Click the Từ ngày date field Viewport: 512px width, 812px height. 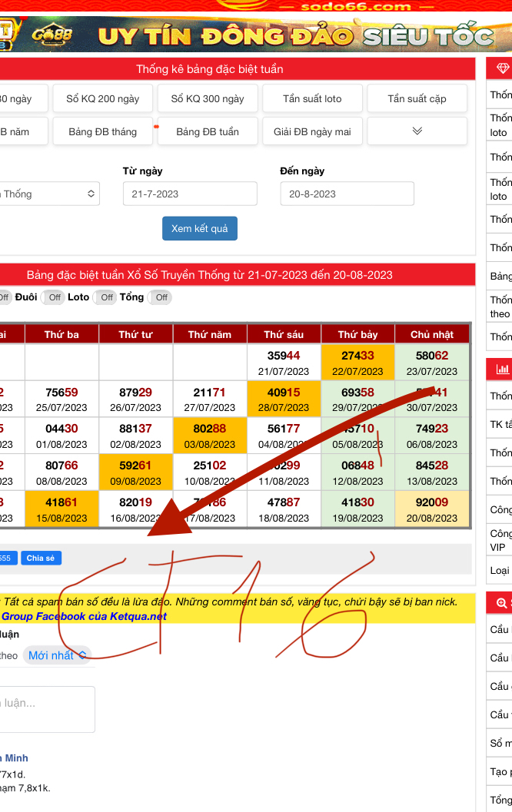click(190, 194)
